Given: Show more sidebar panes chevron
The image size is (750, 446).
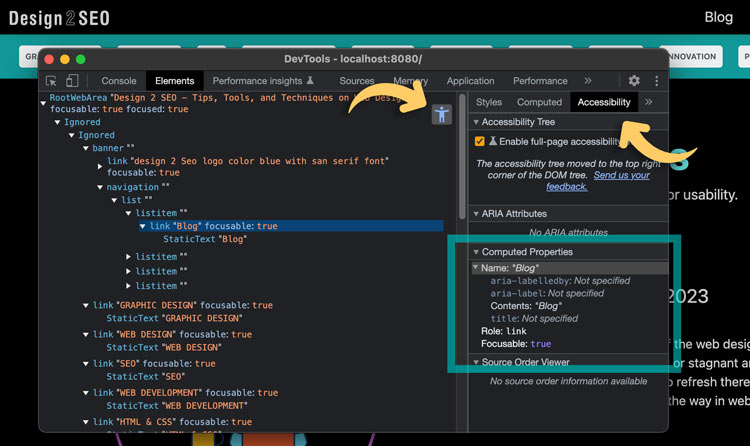Looking at the screenshot, I should click(x=649, y=102).
